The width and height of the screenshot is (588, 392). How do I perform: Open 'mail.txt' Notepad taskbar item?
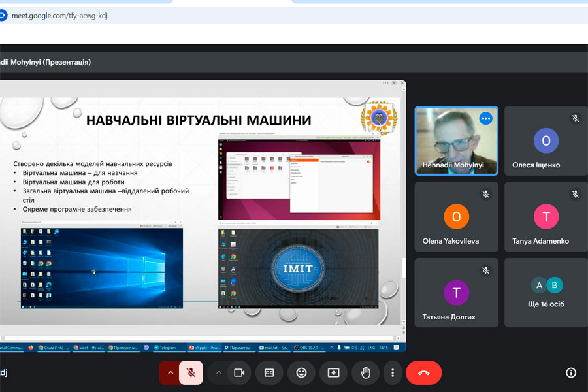coord(274,348)
